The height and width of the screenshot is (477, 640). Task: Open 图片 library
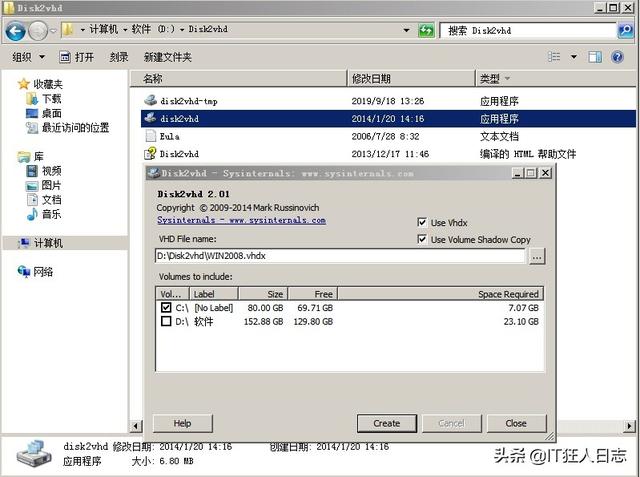pos(44,185)
